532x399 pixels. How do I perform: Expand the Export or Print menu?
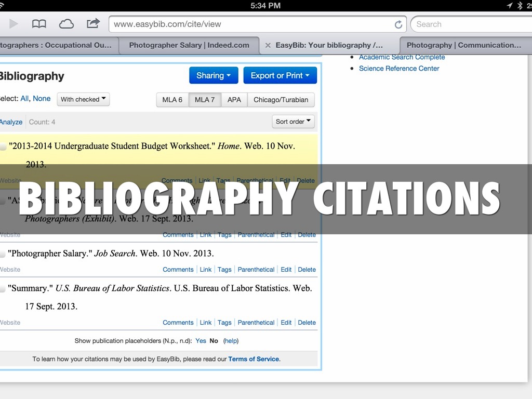[280, 75]
